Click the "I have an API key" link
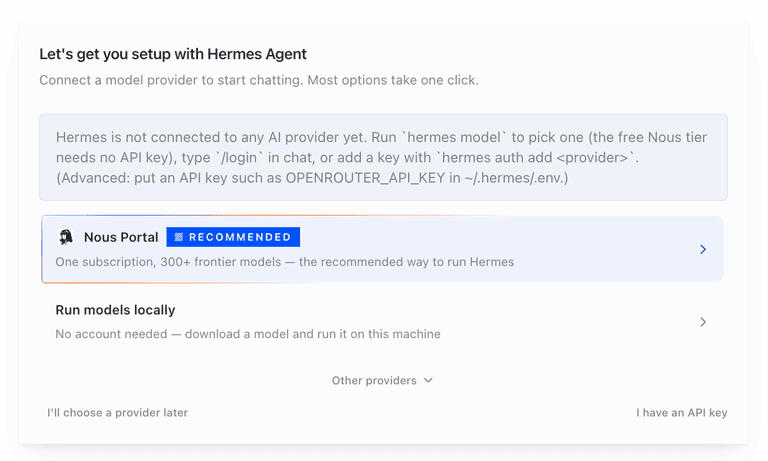This screenshot has height=461, width=768. [682, 412]
